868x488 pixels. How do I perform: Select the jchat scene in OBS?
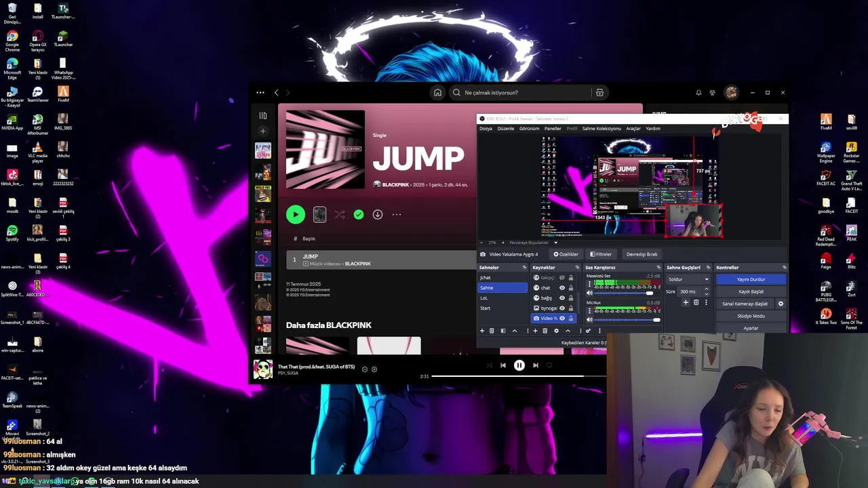tap(502, 277)
